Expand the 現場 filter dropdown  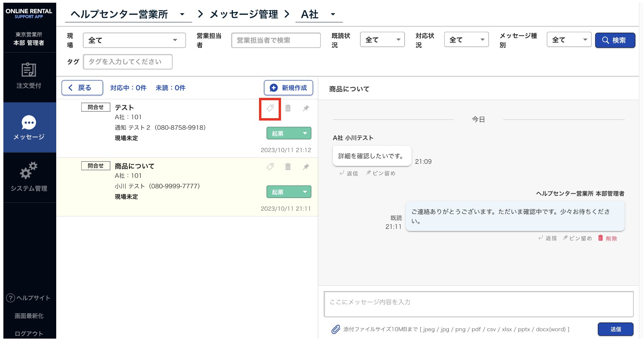[x=134, y=40]
